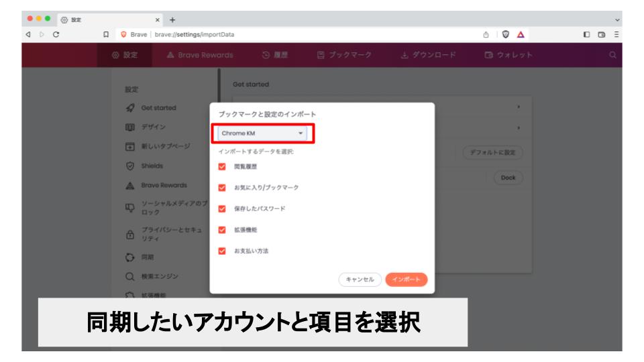Click the キャンセル button
Screen dimensions: 644x362
[360, 280]
